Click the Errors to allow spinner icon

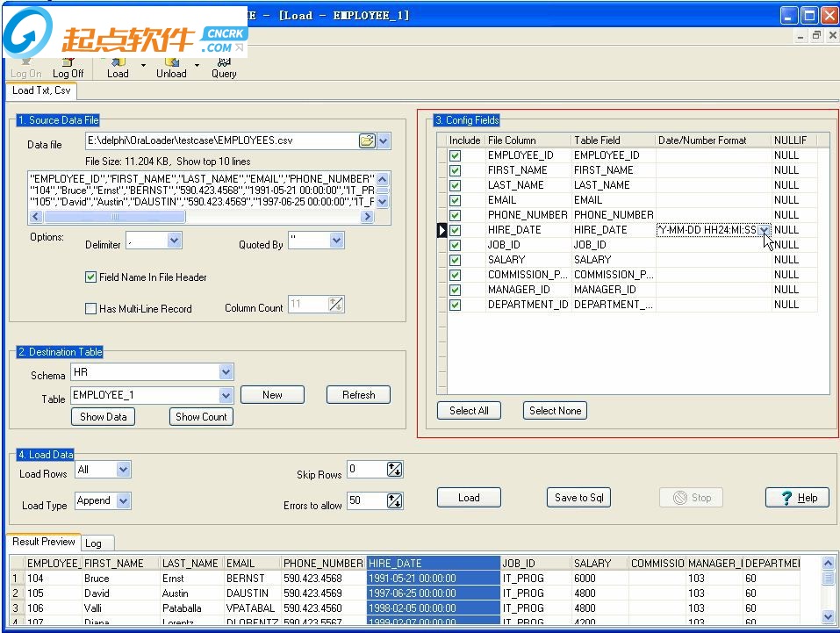point(394,501)
